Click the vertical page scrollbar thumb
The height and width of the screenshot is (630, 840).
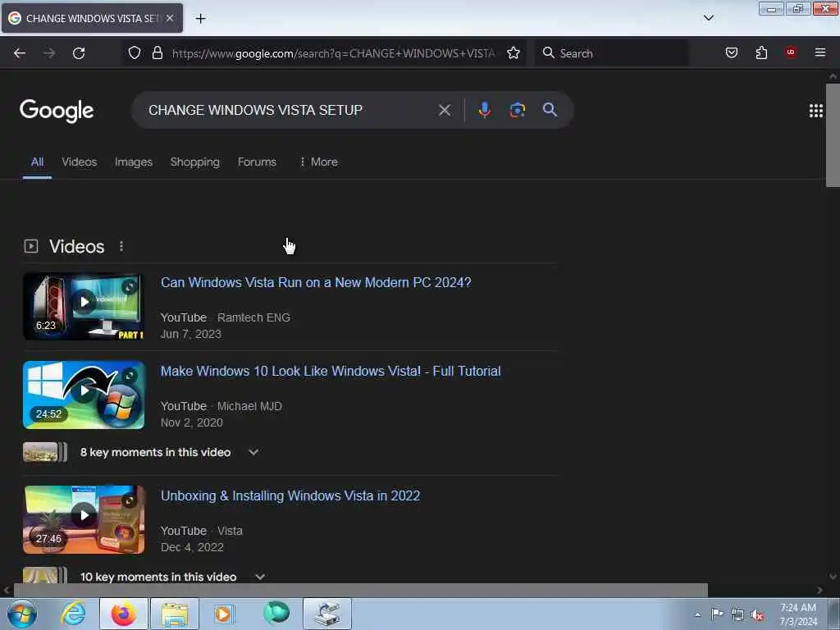(x=833, y=135)
